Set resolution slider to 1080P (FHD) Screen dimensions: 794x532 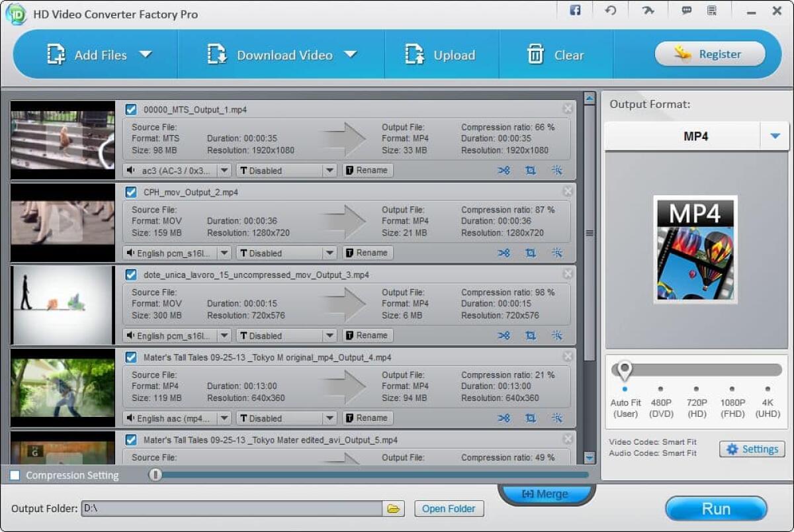[x=731, y=390]
